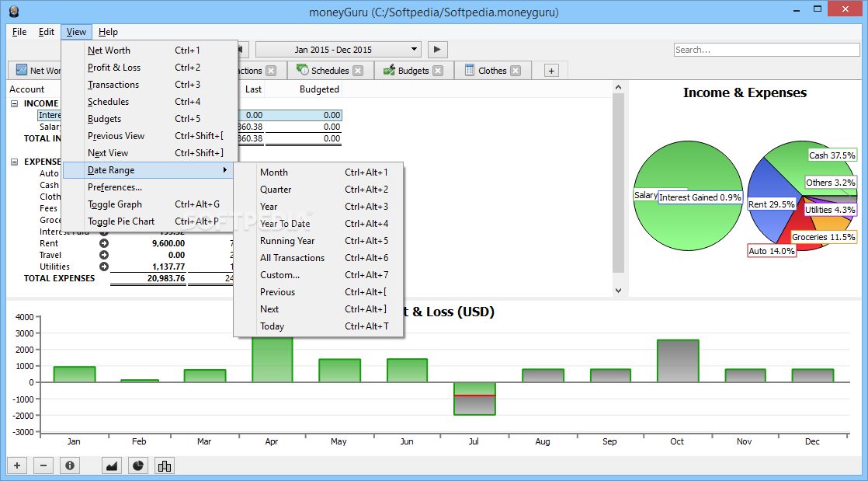The image size is (868, 481).
Task: Click scroll up arrow of account list
Action: [x=618, y=88]
